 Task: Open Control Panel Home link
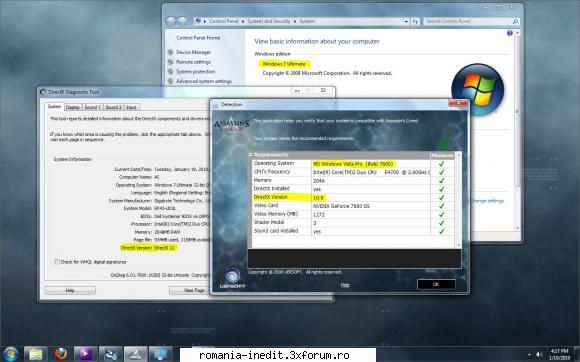(x=198, y=38)
